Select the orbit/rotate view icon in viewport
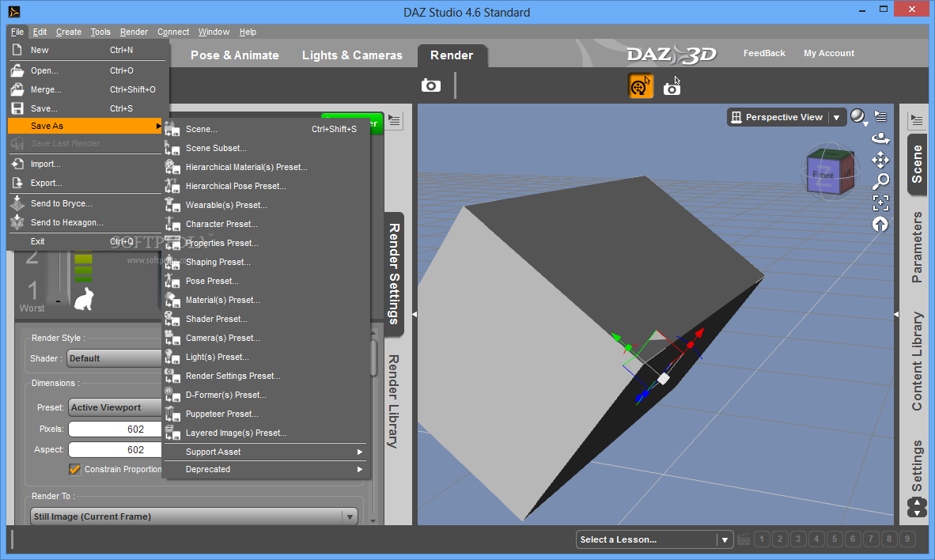 point(880,139)
